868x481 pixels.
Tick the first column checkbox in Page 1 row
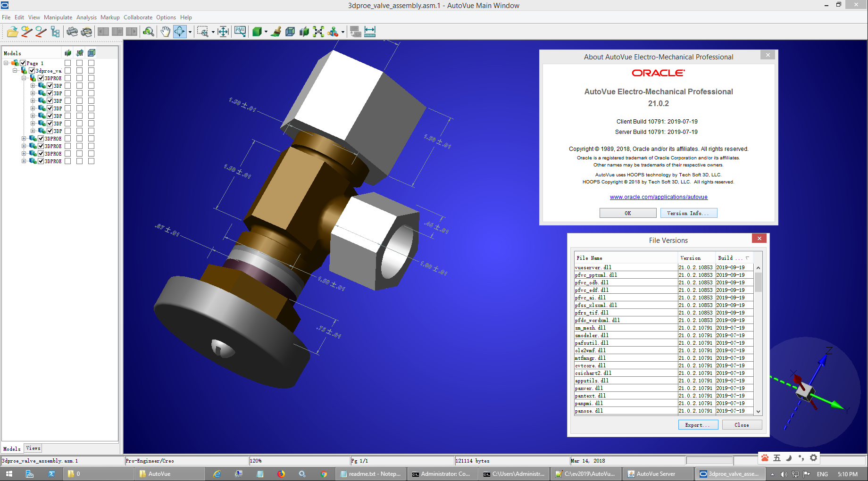coord(68,63)
